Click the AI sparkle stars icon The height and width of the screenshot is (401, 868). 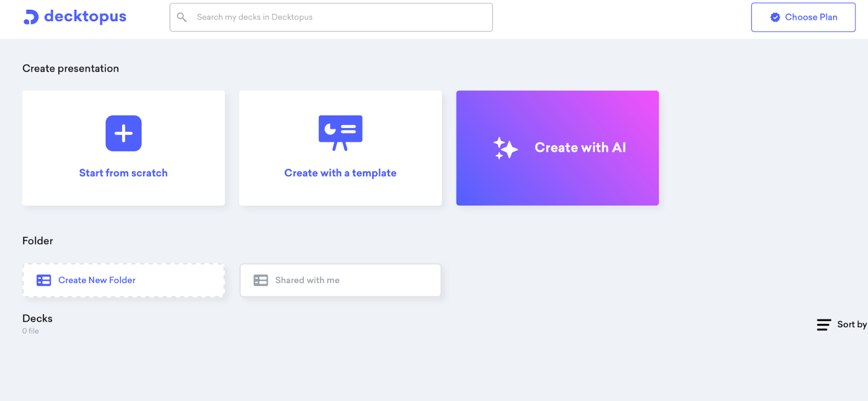(x=506, y=148)
